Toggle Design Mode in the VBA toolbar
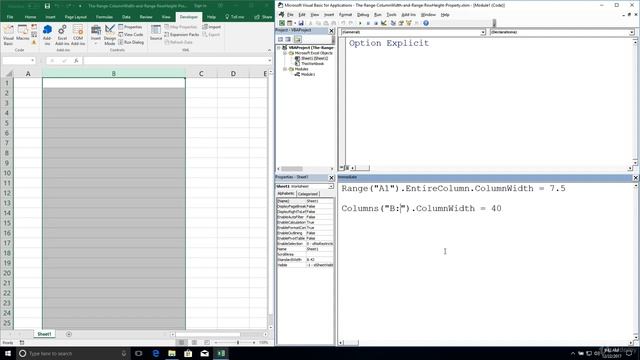 (x=384, y=23)
